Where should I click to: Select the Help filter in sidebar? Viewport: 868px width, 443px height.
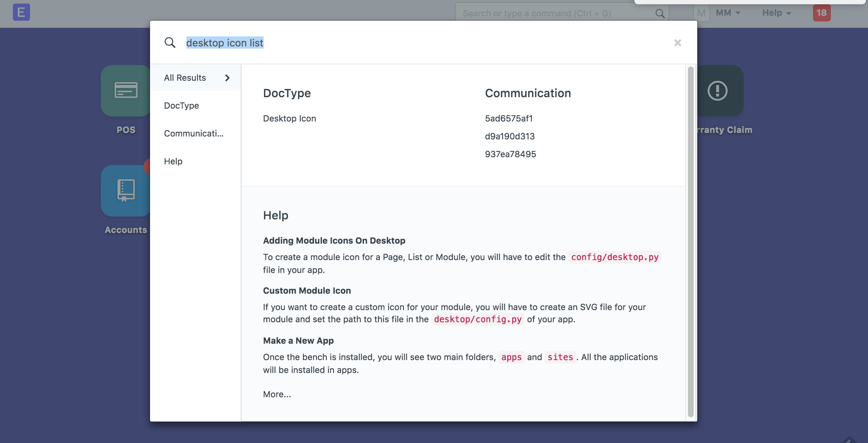(x=173, y=161)
